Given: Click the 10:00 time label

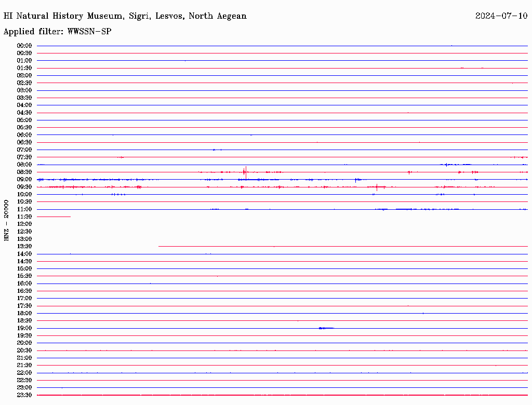Looking at the screenshot, I should pyautogui.click(x=24, y=194).
